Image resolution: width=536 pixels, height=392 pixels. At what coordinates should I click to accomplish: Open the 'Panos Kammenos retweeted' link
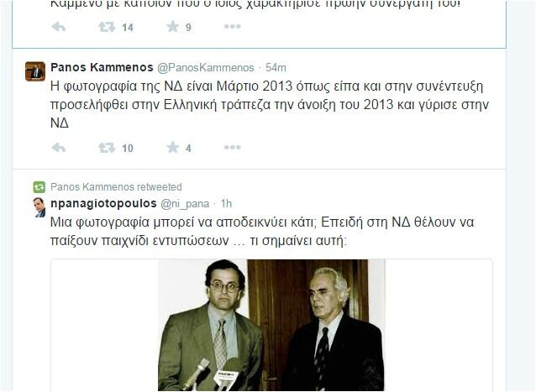pos(116,187)
